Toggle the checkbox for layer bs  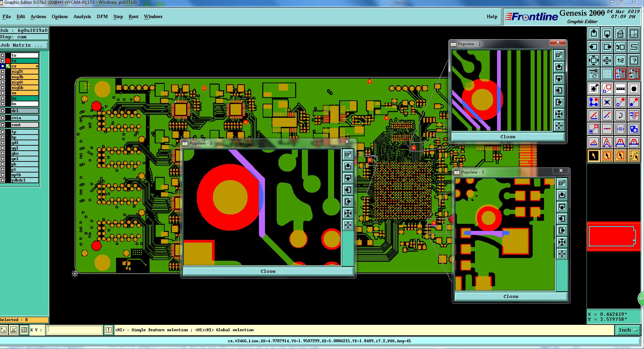coord(3,98)
